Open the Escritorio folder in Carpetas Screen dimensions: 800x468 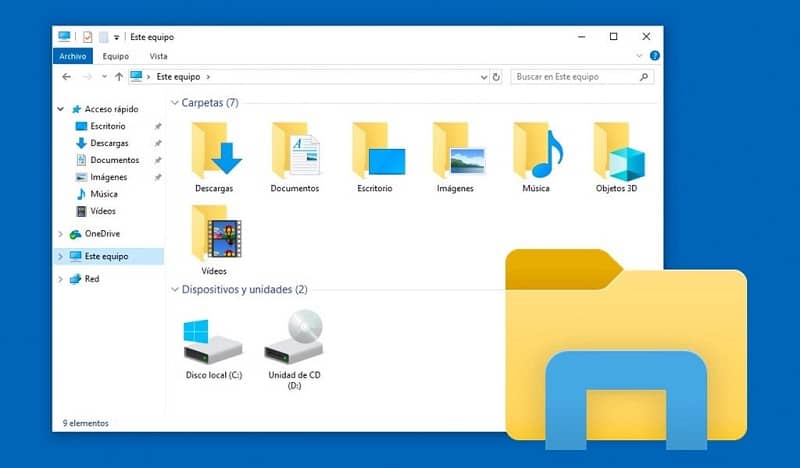tap(377, 151)
